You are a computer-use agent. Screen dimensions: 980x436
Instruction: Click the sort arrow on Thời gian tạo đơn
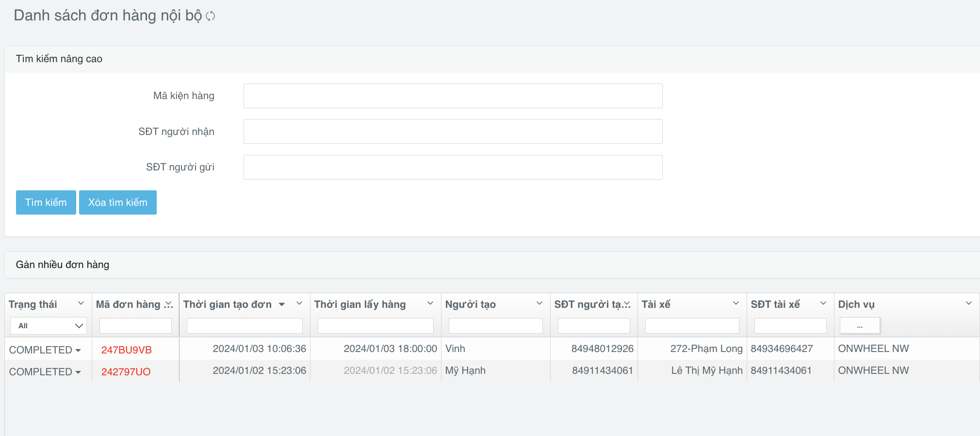(x=282, y=304)
